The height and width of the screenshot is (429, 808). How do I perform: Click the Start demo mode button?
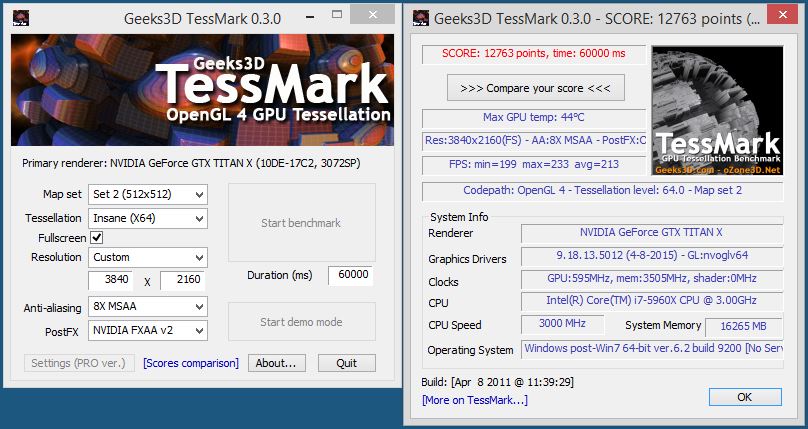[x=301, y=322]
